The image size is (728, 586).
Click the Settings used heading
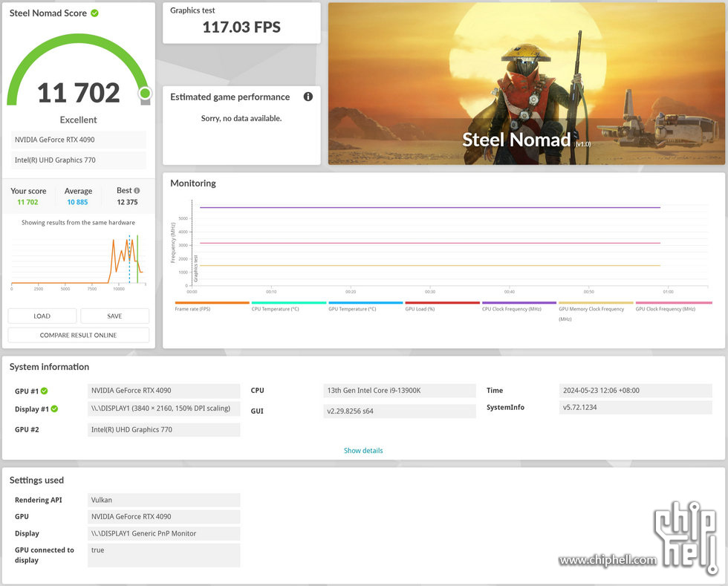point(36,480)
